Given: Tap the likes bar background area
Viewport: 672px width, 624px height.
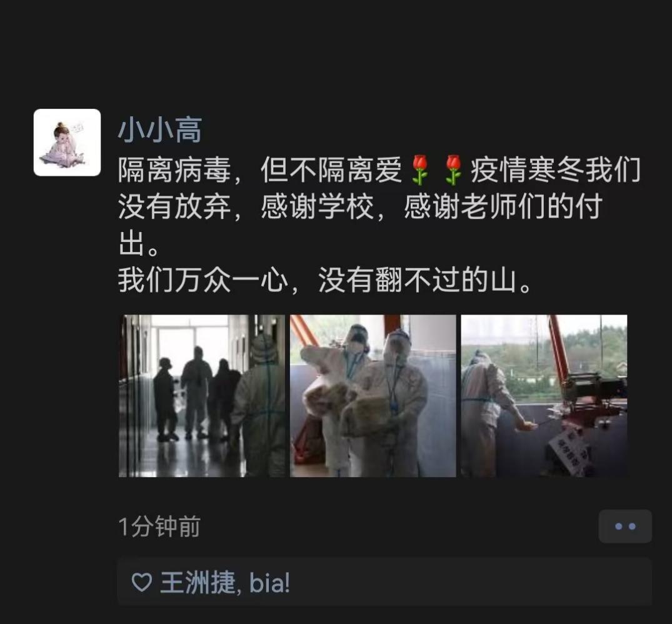Looking at the screenshot, I should click(384, 582).
